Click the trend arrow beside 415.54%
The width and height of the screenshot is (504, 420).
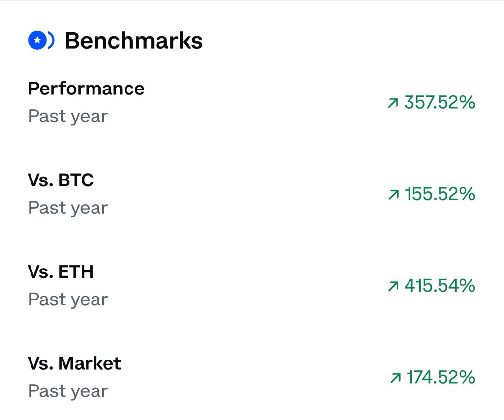click(393, 286)
